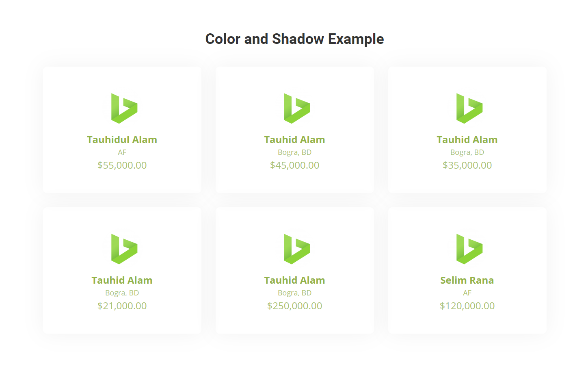588x369 pixels.
Task: Click the logo icon in the $45,000.00 card
Action: (x=296, y=109)
